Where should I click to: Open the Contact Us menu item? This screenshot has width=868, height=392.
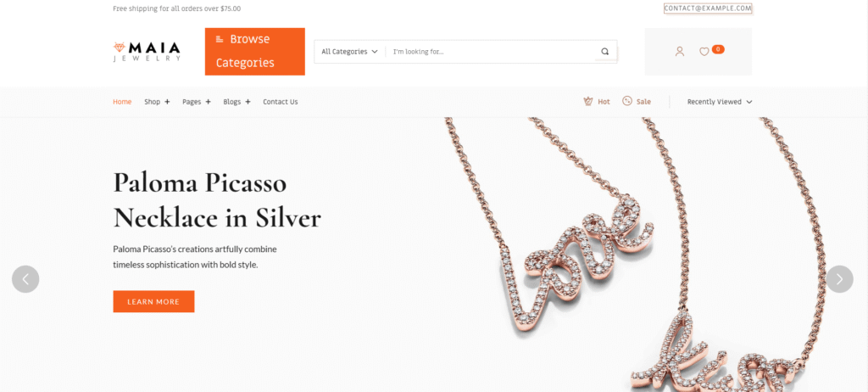tap(280, 102)
